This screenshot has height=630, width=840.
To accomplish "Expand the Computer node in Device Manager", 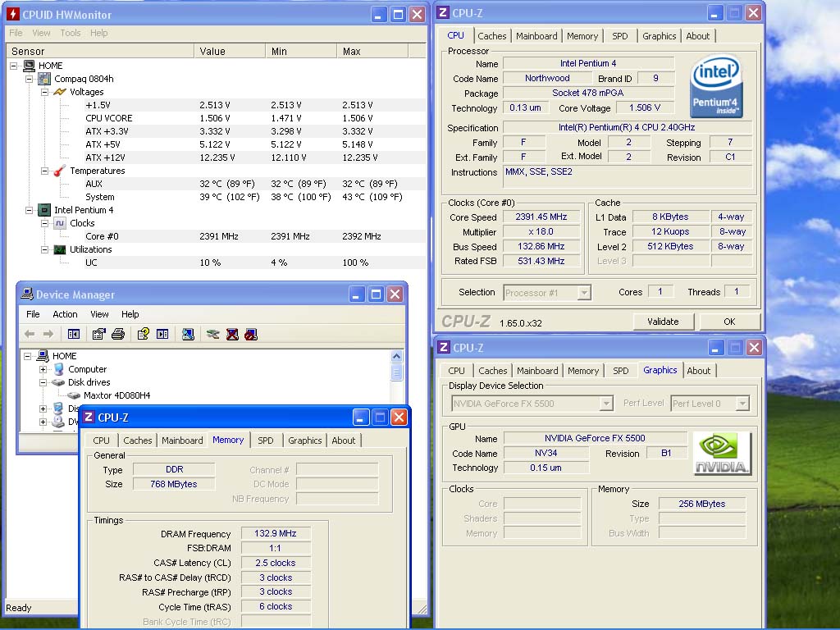I will click(x=43, y=369).
